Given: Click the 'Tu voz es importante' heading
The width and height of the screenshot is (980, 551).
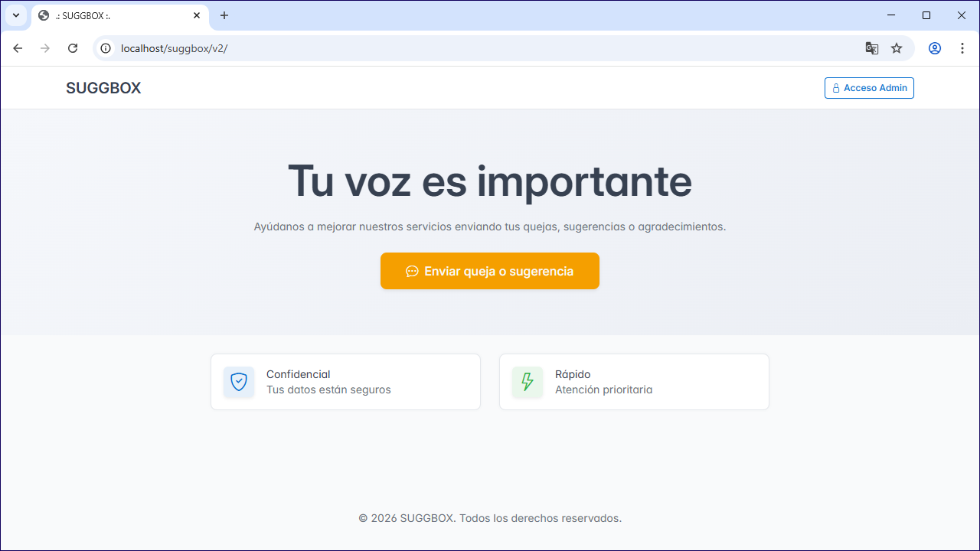Looking at the screenshot, I should point(490,181).
